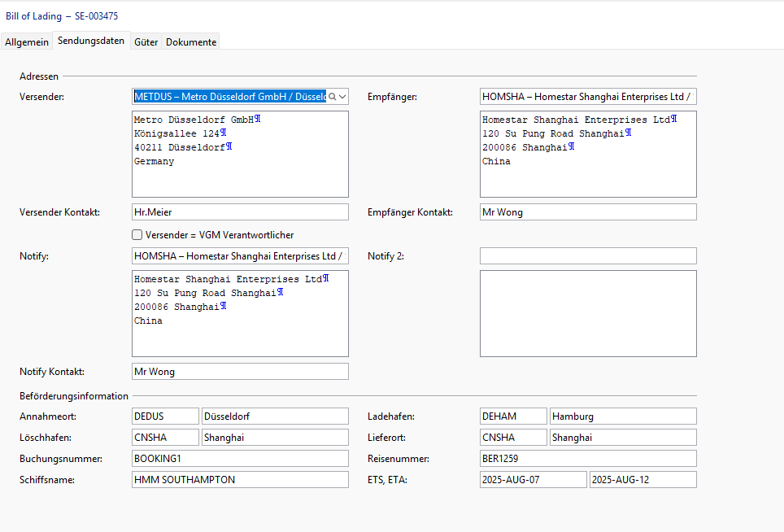Click the Annahmeort name field Düsseldorf

point(275,416)
